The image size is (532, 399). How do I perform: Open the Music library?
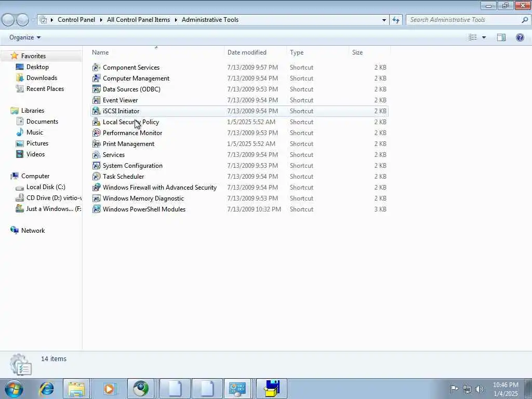[35, 132]
